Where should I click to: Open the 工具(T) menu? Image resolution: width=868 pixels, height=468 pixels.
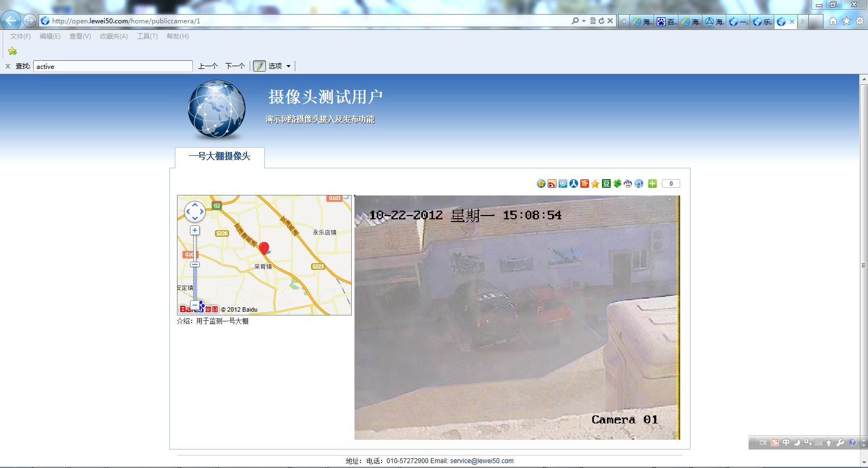click(x=147, y=36)
